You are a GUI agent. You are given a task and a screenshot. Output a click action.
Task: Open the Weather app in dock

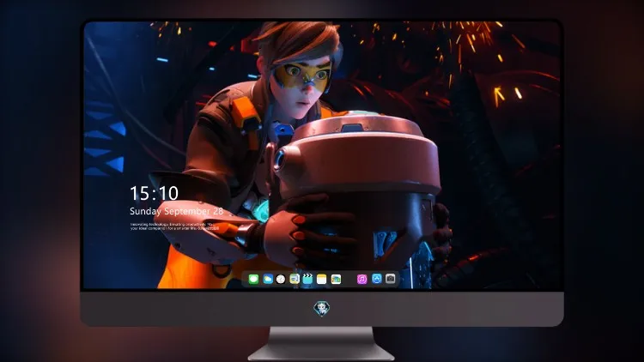pos(267,280)
